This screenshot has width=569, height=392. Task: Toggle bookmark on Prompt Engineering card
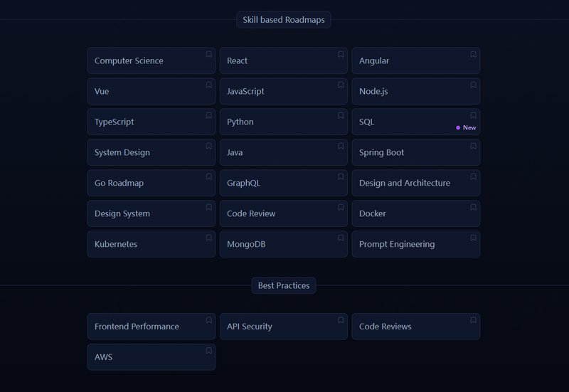point(474,238)
